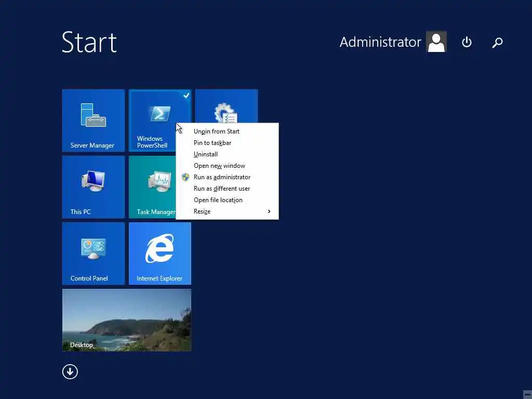Open the This PC tile

click(x=94, y=187)
